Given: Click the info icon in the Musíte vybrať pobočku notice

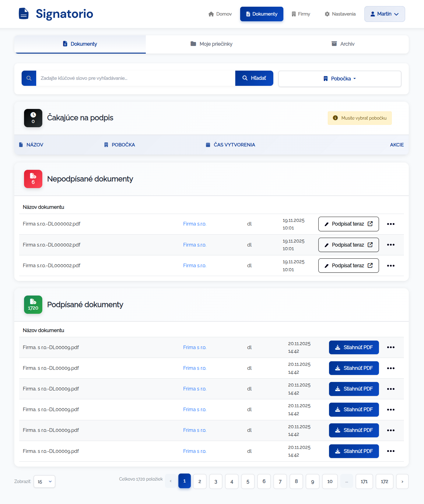Looking at the screenshot, I should [335, 118].
